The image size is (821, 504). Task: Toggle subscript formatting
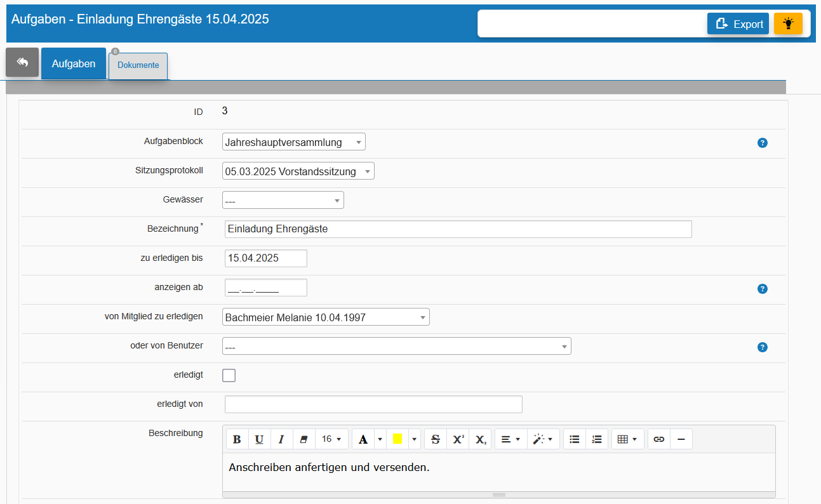[x=481, y=439]
